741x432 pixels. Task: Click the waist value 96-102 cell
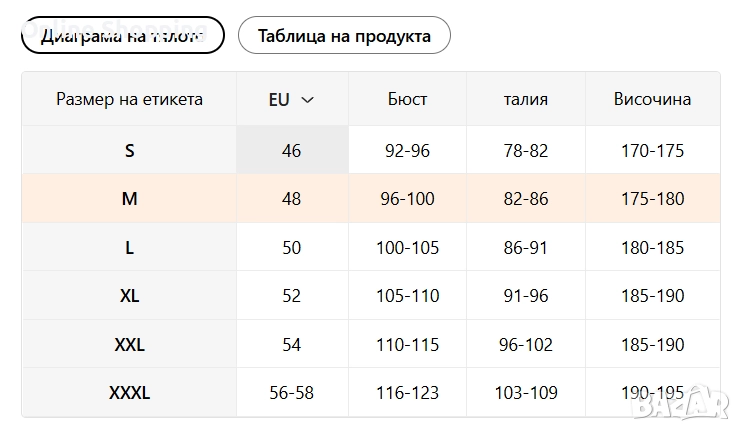[x=526, y=345]
